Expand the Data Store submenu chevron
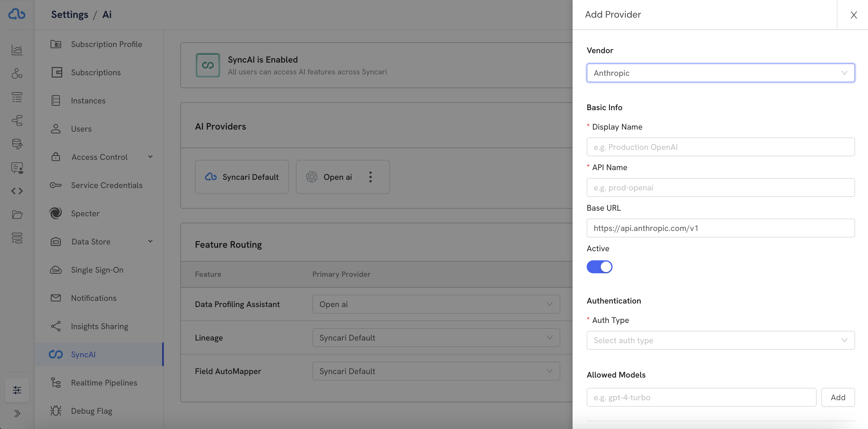 point(150,242)
